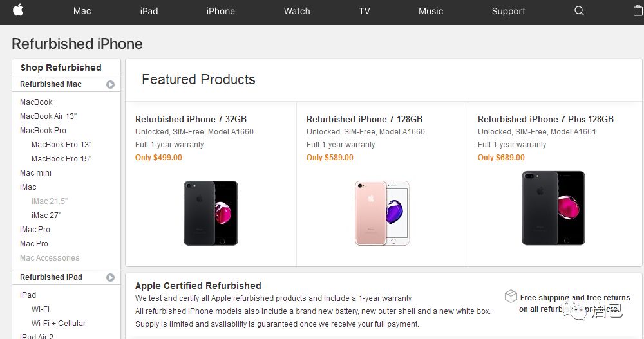Click the rose gold iPhone 7 image

(x=382, y=213)
